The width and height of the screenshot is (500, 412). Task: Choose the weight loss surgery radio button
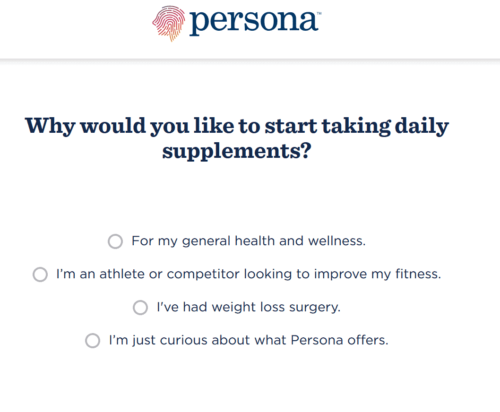click(x=140, y=307)
